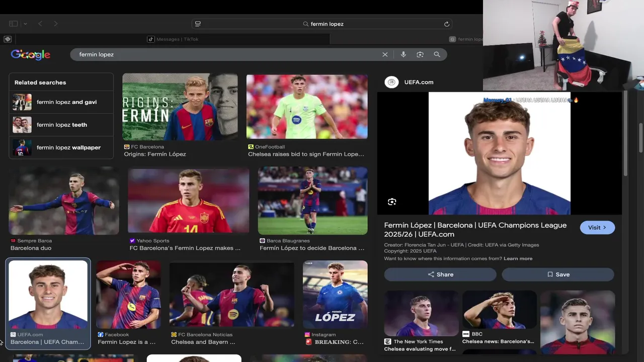Open the OneFootball Chelsea raises bid image
The height and width of the screenshot is (362, 644).
pyautogui.click(x=307, y=107)
